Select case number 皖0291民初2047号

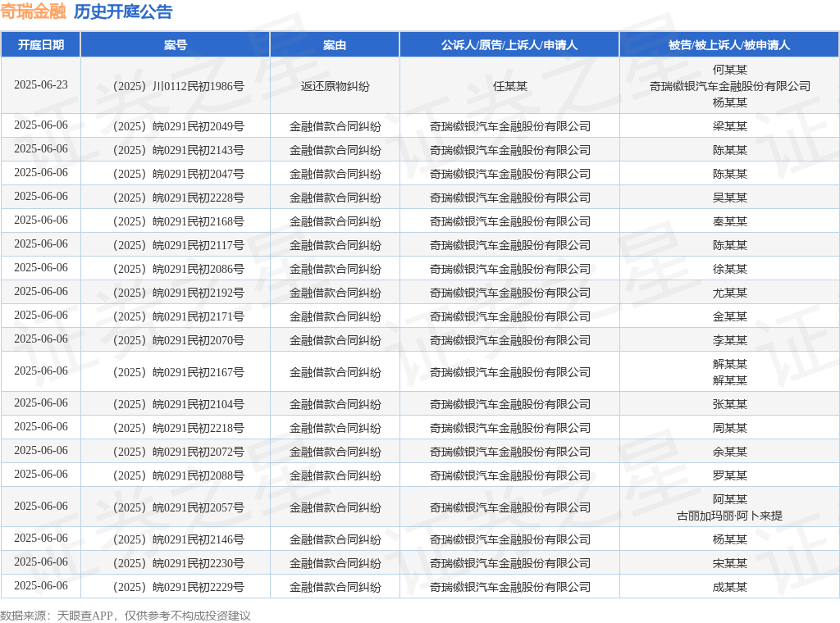pos(178,174)
